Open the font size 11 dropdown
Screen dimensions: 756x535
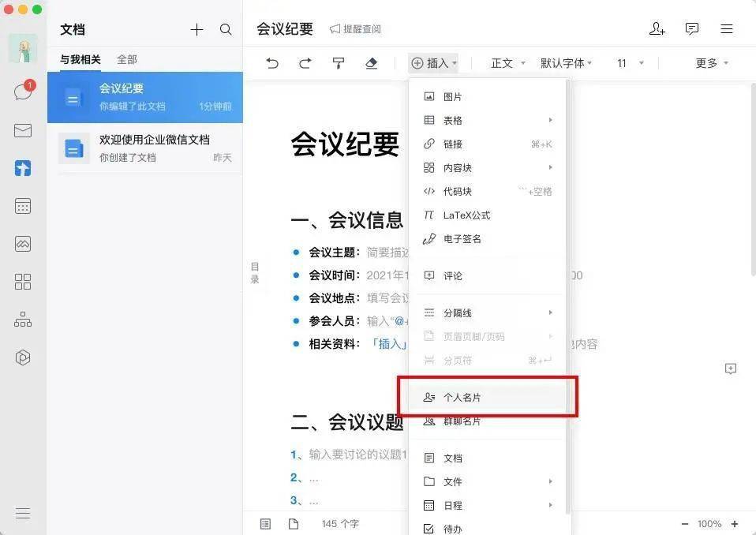[629, 62]
